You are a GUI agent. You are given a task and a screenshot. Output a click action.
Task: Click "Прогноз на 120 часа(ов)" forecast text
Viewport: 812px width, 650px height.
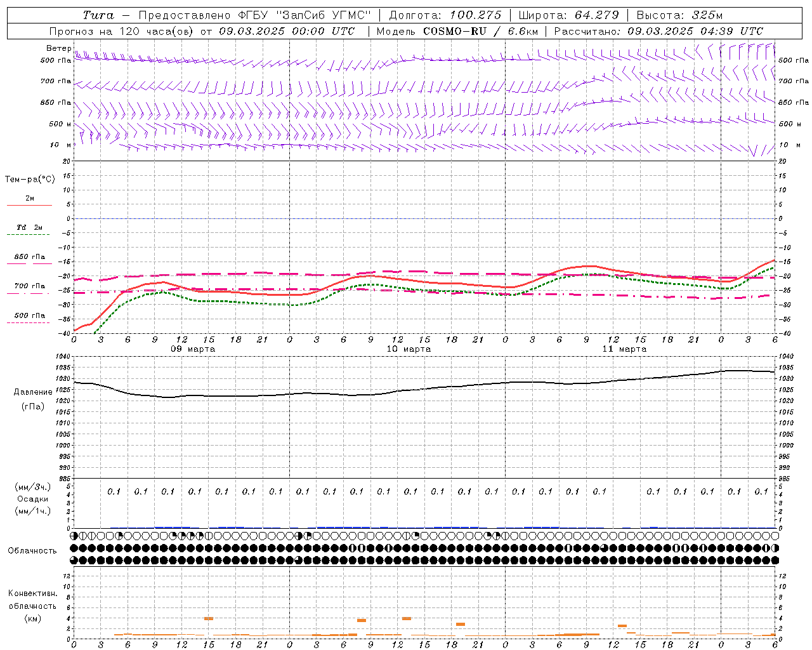pos(121,31)
